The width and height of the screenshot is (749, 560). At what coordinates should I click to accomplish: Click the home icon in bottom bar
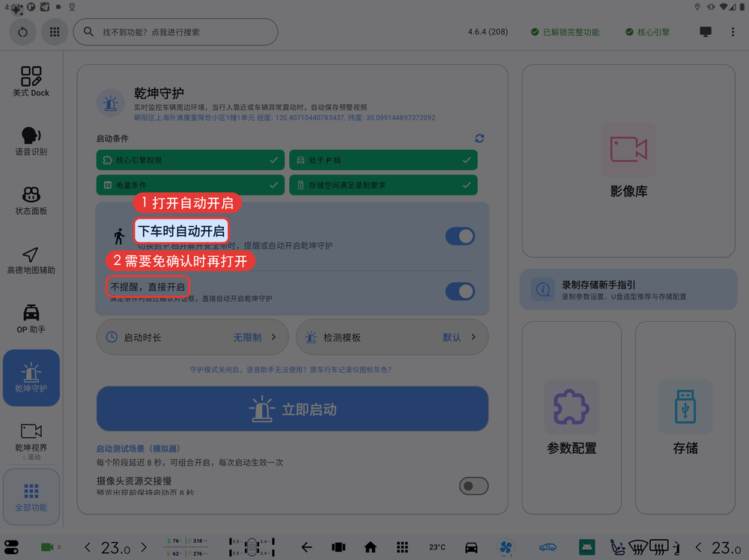pyautogui.click(x=370, y=547)
